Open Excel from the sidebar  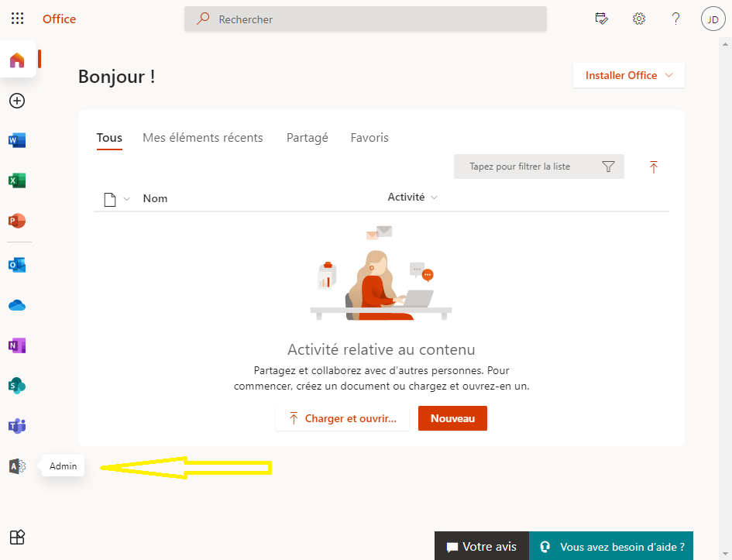[x=17, y=180]
